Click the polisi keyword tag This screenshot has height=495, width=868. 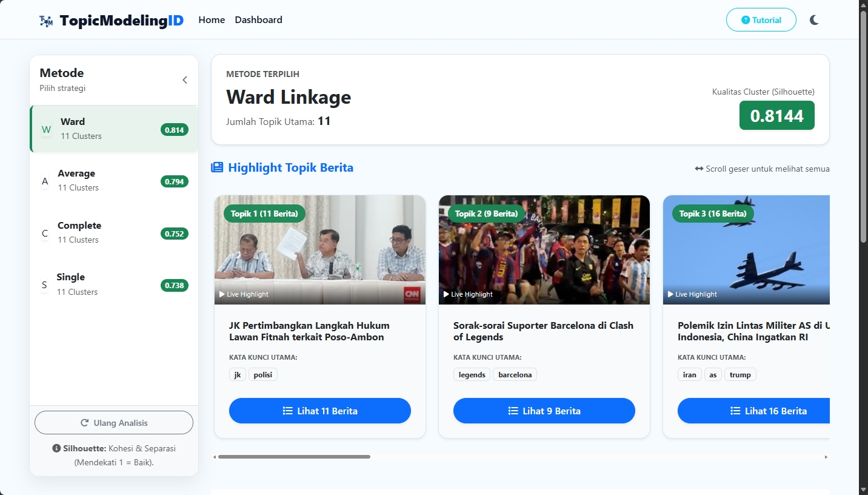pyautogui.click(x=263, y=375)
